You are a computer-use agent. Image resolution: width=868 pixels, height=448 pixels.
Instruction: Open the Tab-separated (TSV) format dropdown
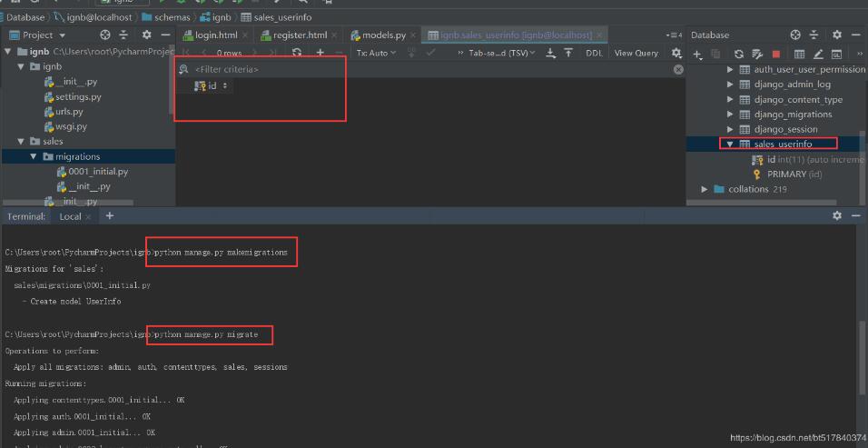(502, 54)
